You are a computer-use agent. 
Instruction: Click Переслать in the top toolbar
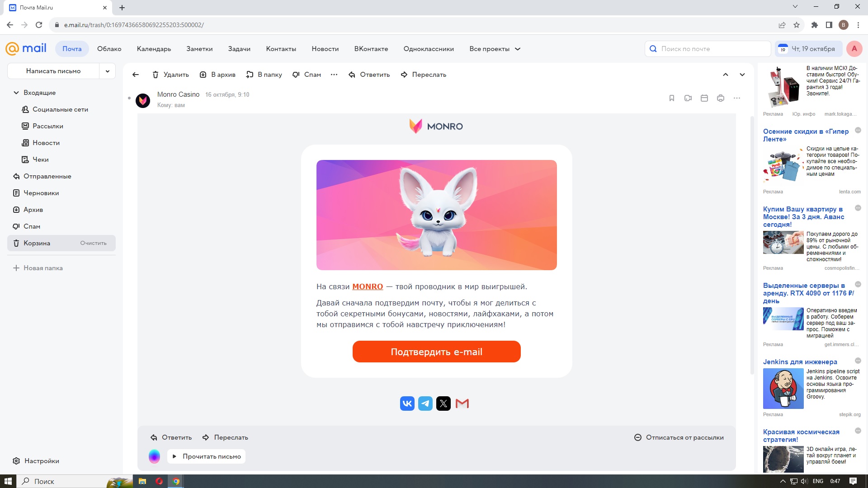tap(424, 75)
